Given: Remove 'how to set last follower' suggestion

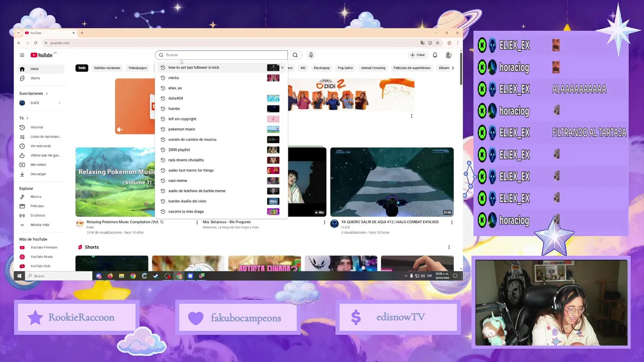Looking at the screenshot, I should tap(282, 67).
